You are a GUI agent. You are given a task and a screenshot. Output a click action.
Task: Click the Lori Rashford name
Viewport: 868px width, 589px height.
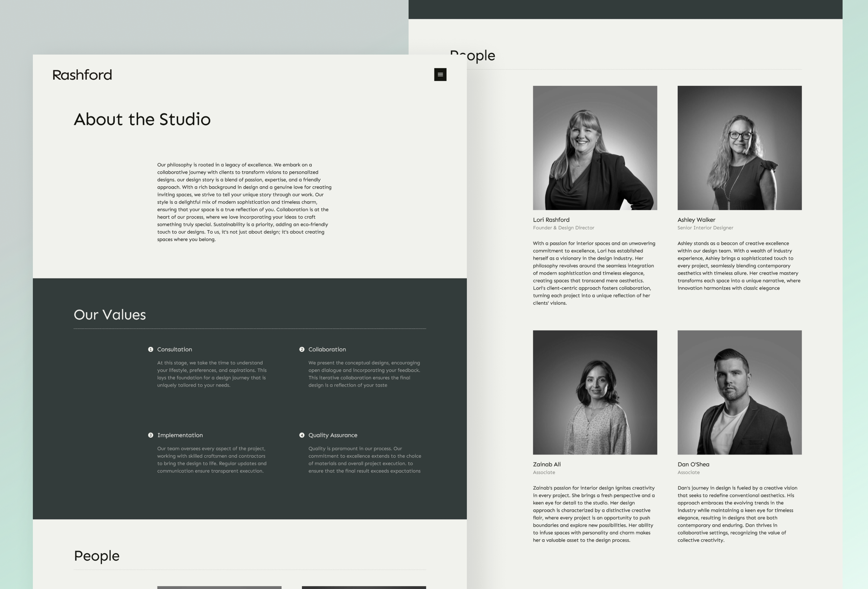click(x=551, y=220)
